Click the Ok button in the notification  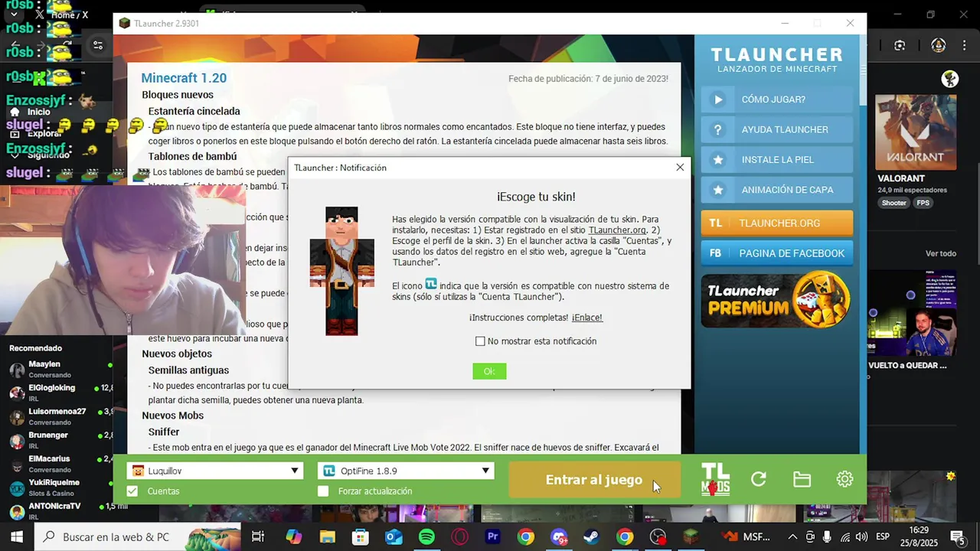point(489,371)
